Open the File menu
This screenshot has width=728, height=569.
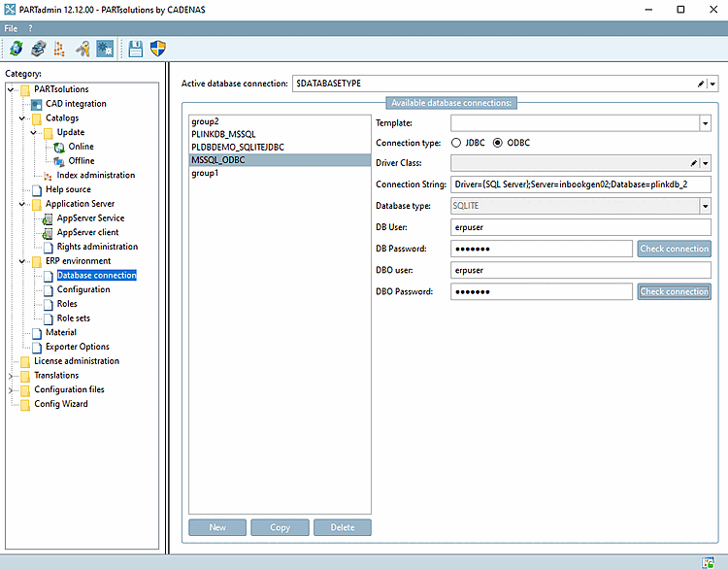point(11,29)
